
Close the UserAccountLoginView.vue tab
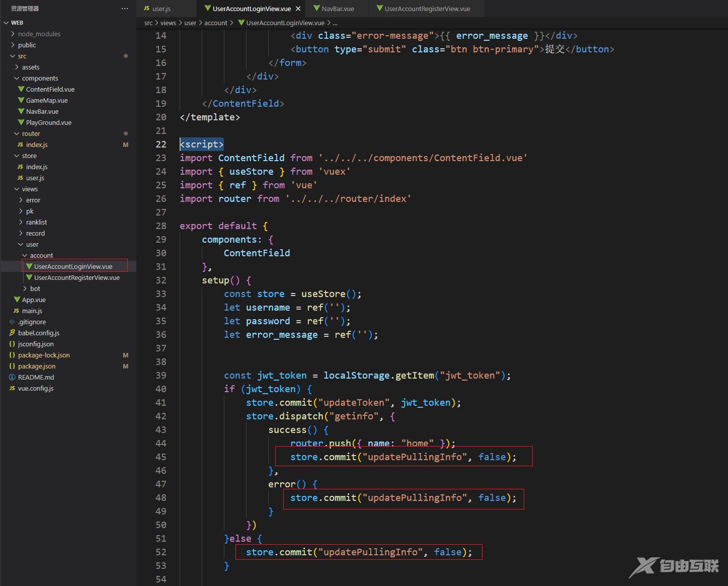[x=298, y=9]
